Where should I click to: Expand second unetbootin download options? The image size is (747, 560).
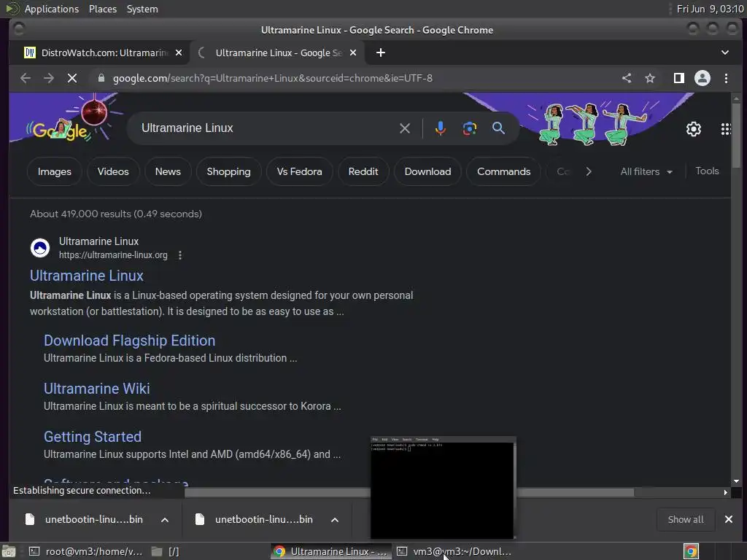tap(335, 520)
